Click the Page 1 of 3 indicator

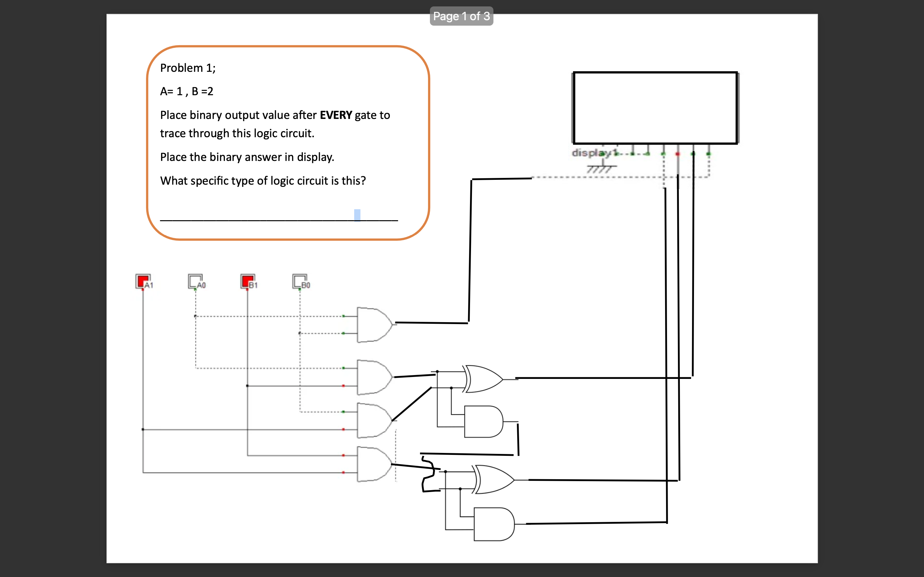click(461, 16)
